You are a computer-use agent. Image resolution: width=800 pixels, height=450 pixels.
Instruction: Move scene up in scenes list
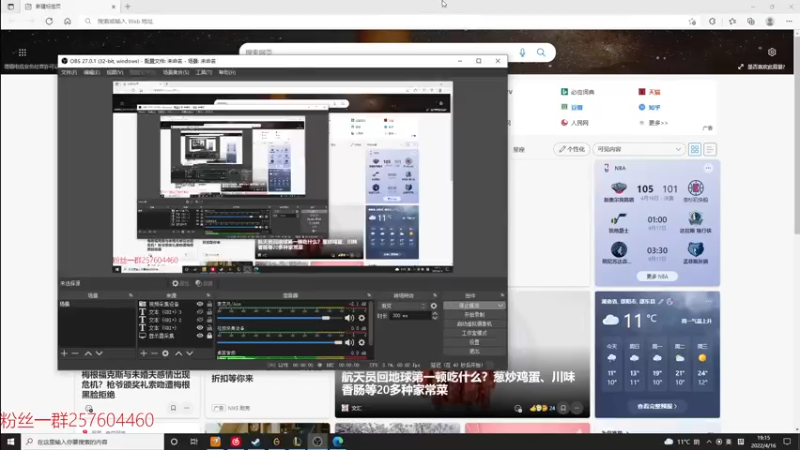point(88,353)
